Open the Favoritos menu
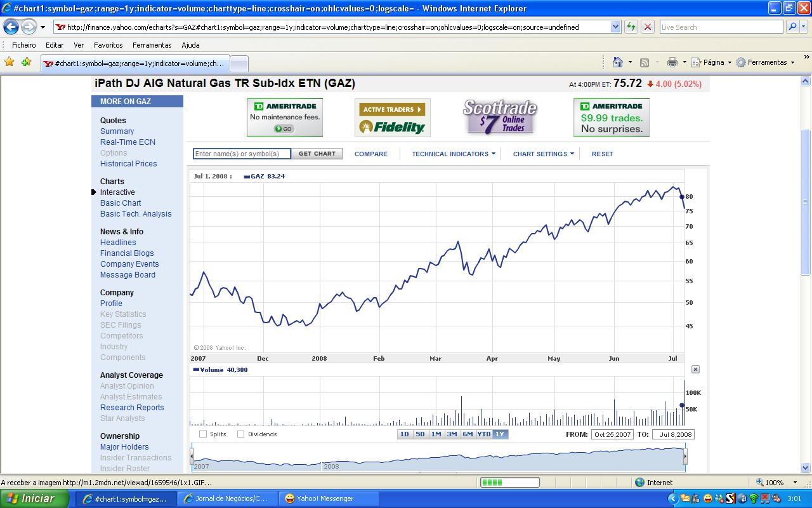 (x=108, y=45)
